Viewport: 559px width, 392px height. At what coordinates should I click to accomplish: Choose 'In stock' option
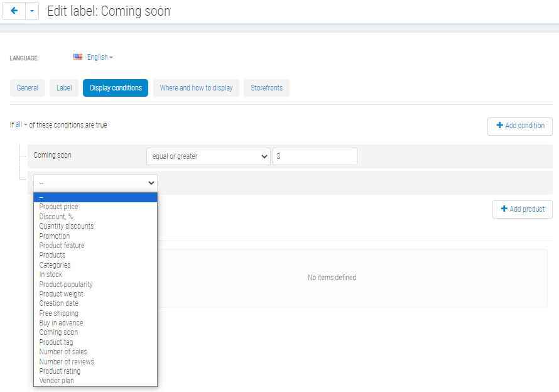tap(95, 275)
